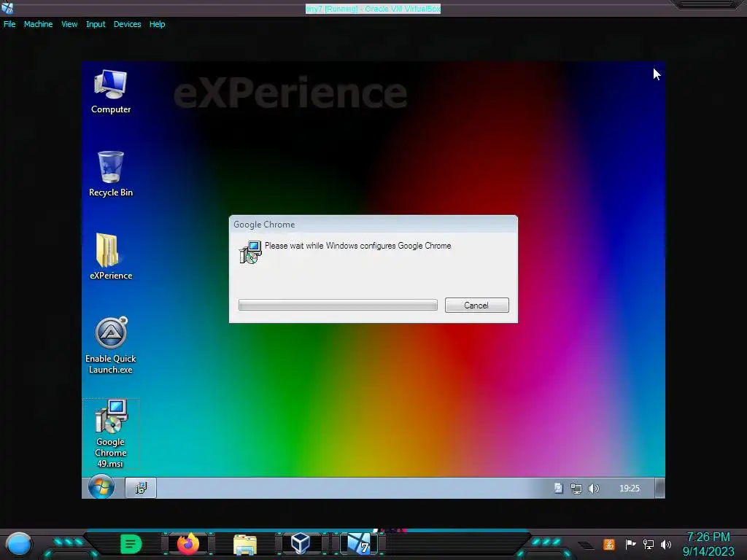Click the 'Please wait while Windows configures' message

(x=357, y=246)
